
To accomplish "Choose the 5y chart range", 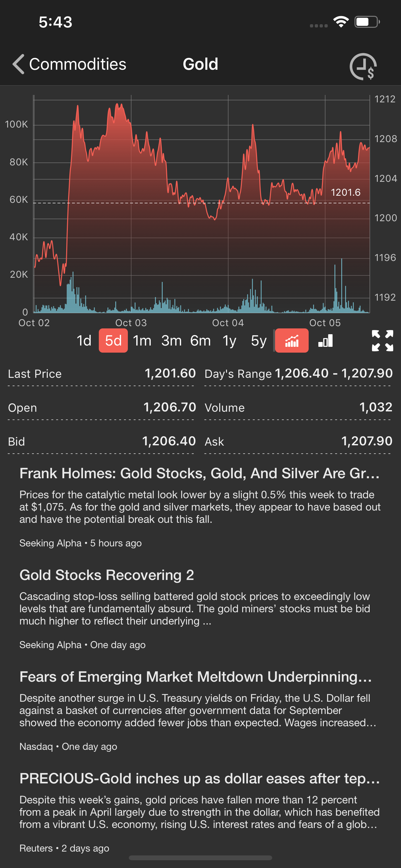I will pos(259,341).
